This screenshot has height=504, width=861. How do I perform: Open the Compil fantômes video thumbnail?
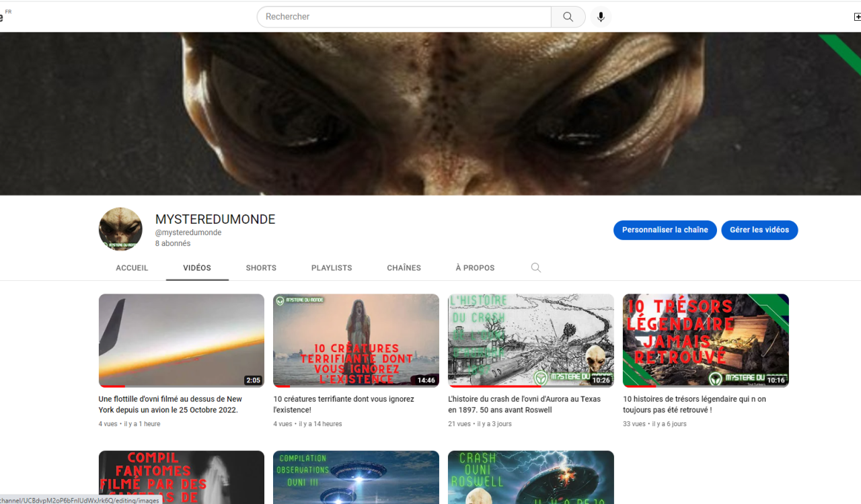tap(182, 477)
